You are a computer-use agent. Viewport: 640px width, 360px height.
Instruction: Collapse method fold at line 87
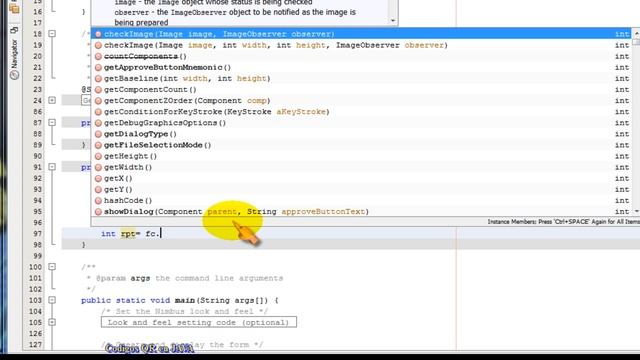click(52, 122)
